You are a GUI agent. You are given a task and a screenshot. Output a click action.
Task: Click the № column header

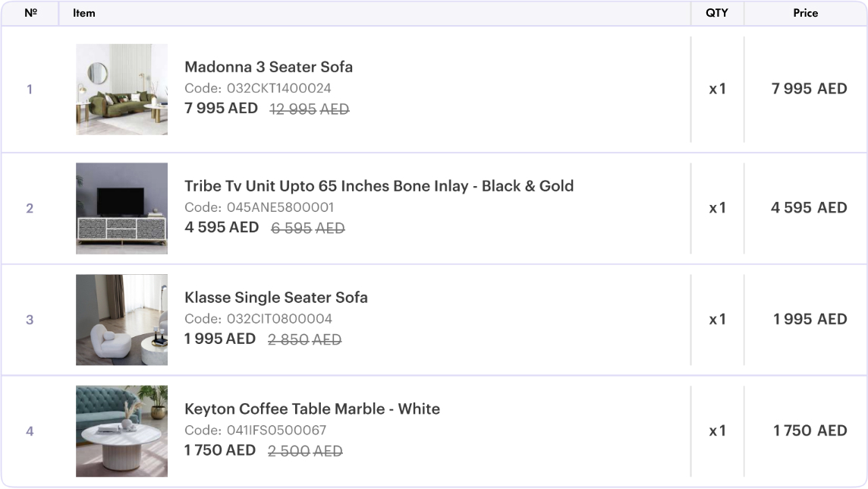tap(30, 13)
